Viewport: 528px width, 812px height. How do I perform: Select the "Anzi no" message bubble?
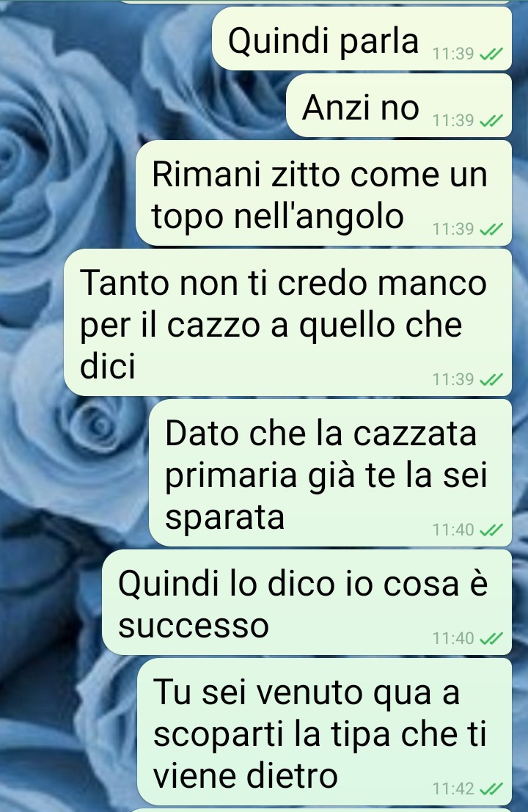point(399,106)
